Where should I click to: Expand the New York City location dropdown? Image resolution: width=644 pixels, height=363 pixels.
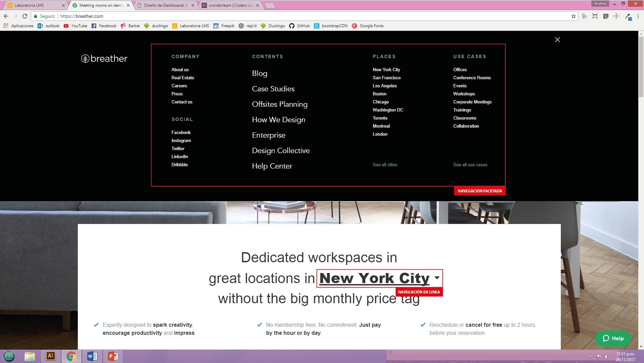tap(379, 278)
